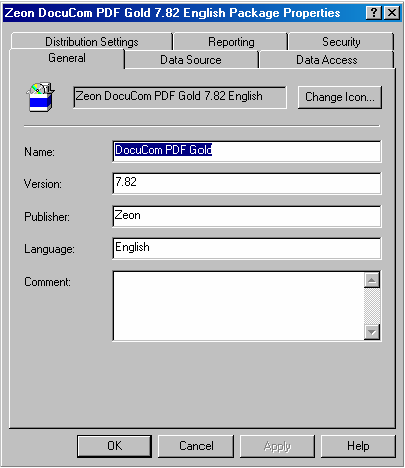
Task: Close the Package Properties dialog with X
Action: [392, 13]
